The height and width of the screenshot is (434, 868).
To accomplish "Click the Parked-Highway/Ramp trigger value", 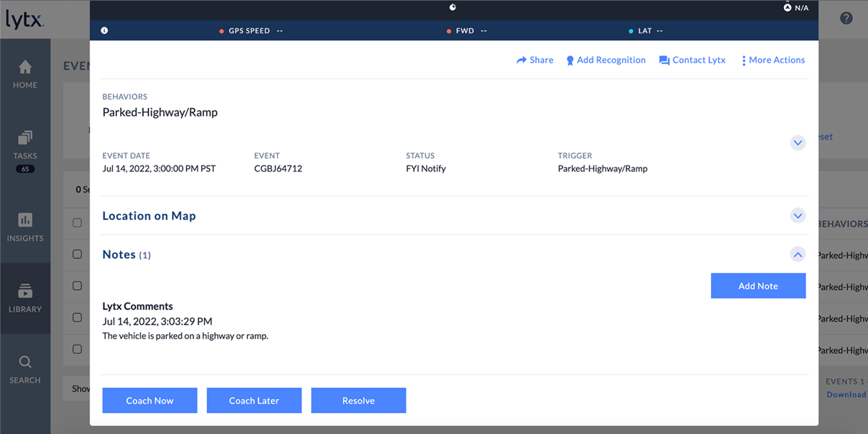I will click(x=603, y=169).
